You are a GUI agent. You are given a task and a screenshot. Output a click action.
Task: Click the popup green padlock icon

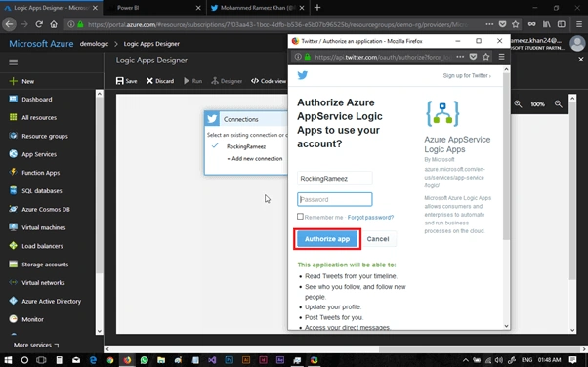click(x=307, y=57)
